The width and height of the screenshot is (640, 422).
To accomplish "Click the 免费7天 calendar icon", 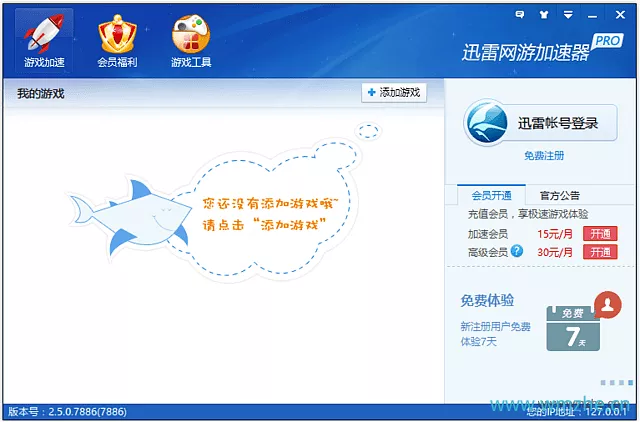I will tap(573, 329).
